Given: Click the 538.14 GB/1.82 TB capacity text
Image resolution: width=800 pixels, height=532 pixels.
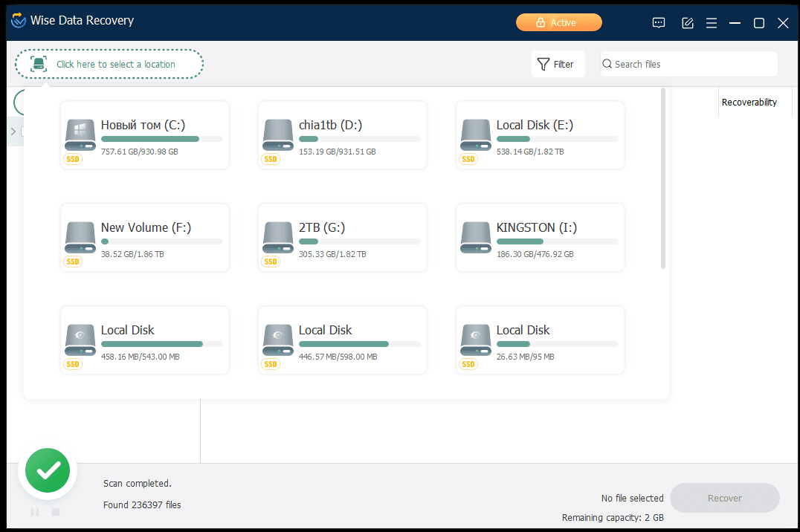Looking at the screenshot, I should coord(530,152).
